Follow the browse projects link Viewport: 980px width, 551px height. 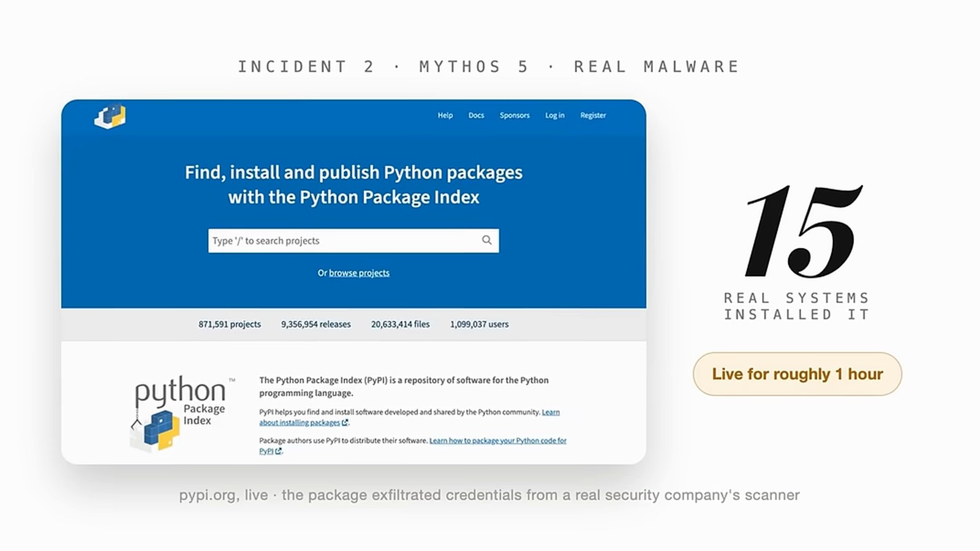point(359,273)
